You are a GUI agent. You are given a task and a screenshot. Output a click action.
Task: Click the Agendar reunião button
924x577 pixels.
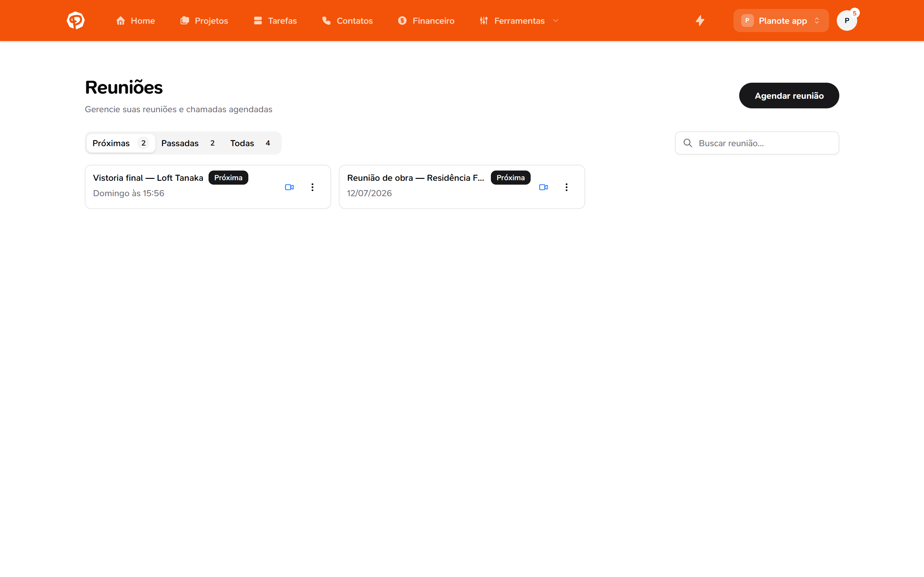789,96
